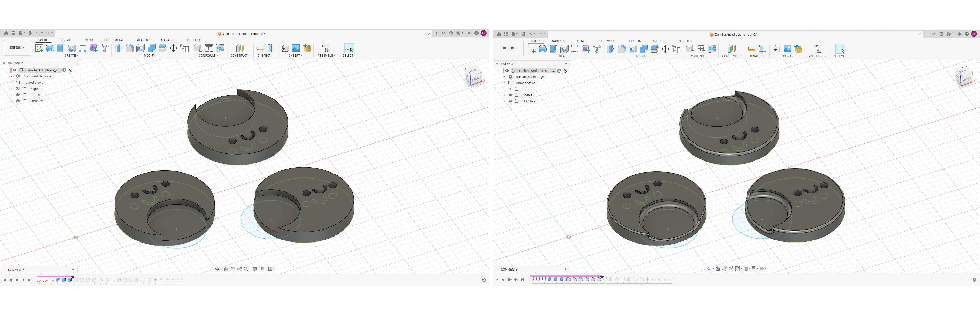The height and width of the screenshot is (315, 980).
Task: Add a comment via plus in left COMMENTS
Action: [73, 269]
